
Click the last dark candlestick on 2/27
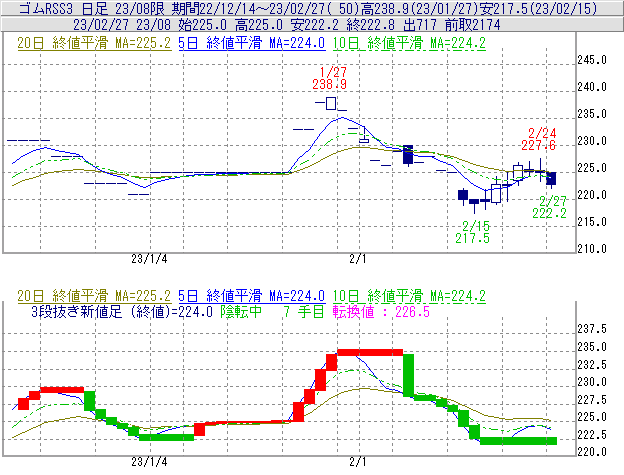(x=551, y=179)
